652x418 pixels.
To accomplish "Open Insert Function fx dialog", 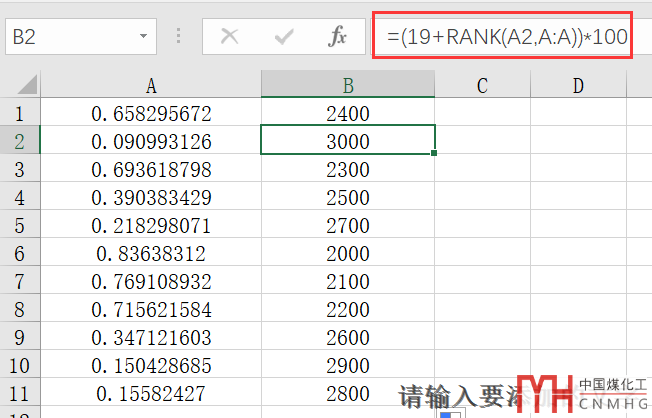I will click(x=337, y=37).
